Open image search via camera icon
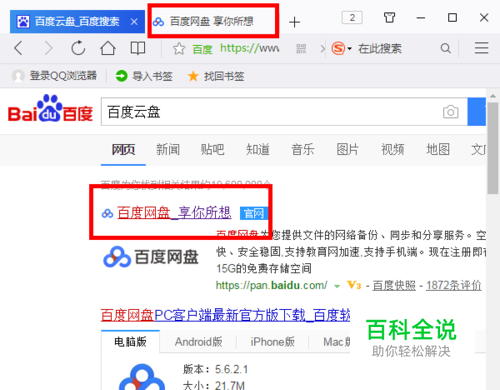This screenshot has height=390, width=500. 451,112
